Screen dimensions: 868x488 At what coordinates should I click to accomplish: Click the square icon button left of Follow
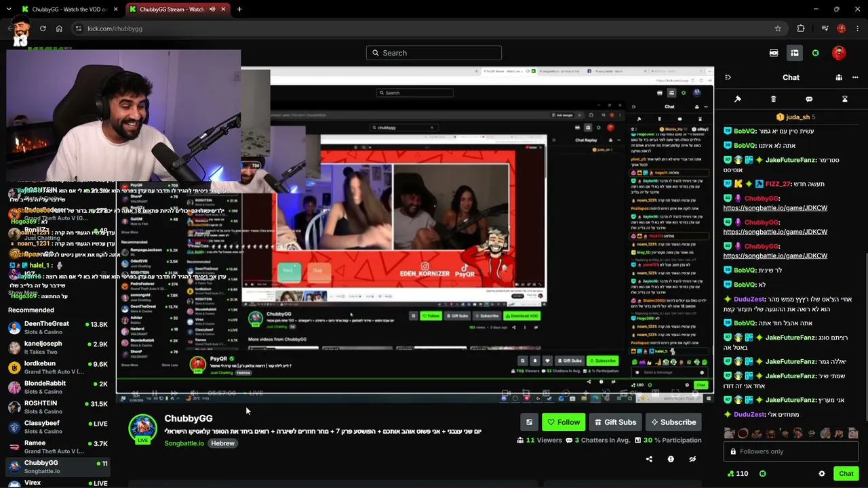(x=529, y=422)
